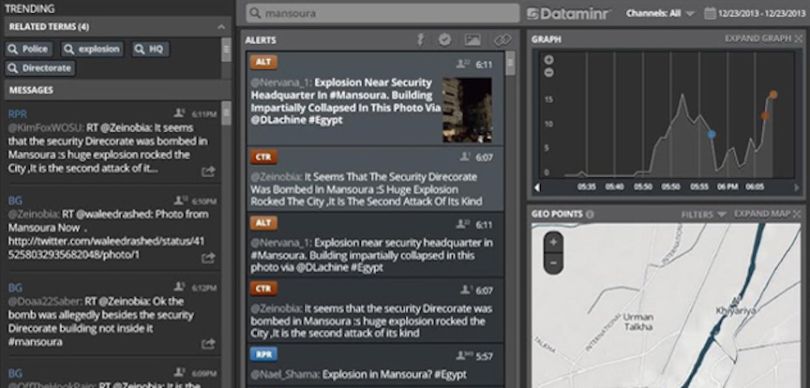The image size is (810, 388).
Task: Toggle the image alerts filter
Action: click(x=472, y=39)
